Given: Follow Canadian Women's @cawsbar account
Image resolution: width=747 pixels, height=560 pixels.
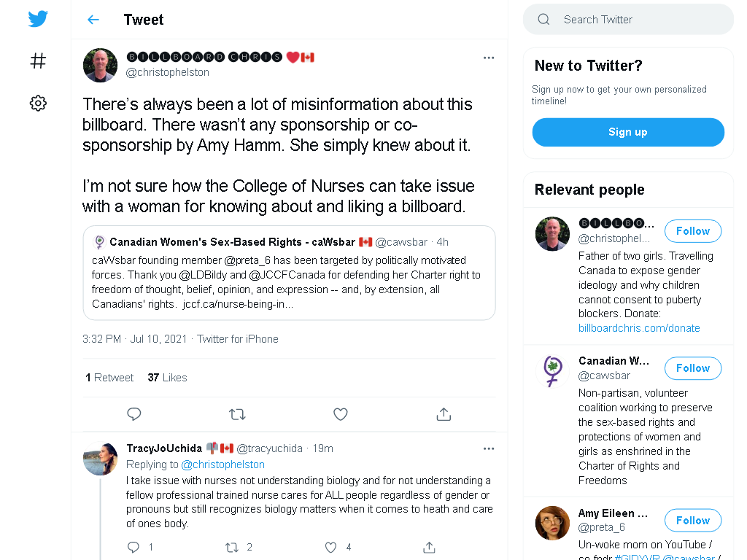Looking at the screenshot, I should pos(693,368).
